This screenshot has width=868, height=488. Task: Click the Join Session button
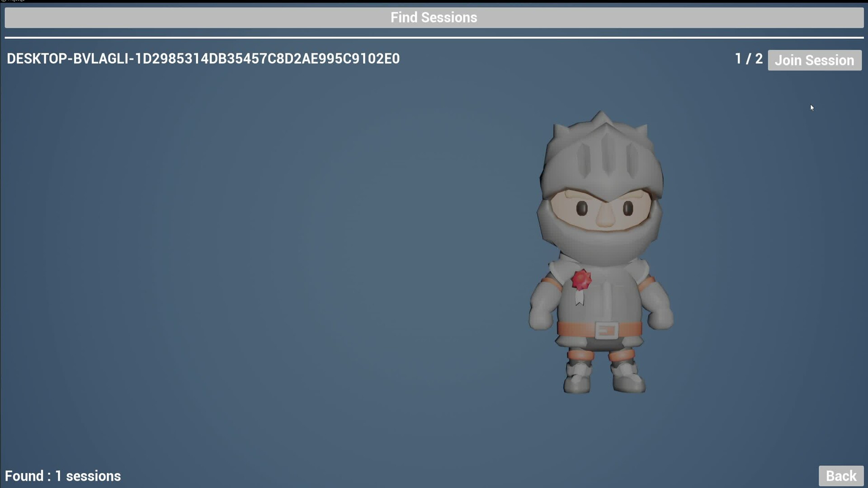pyautogui.click(x=814, y=60)
